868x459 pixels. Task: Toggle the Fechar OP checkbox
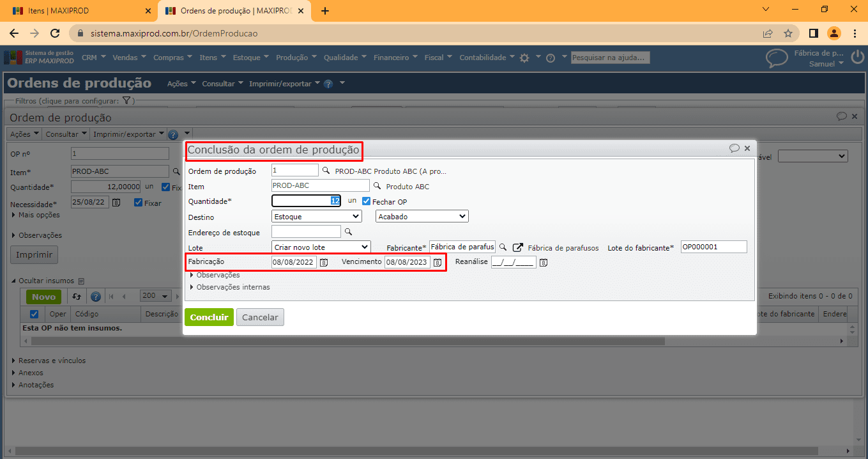coord(366,201)
